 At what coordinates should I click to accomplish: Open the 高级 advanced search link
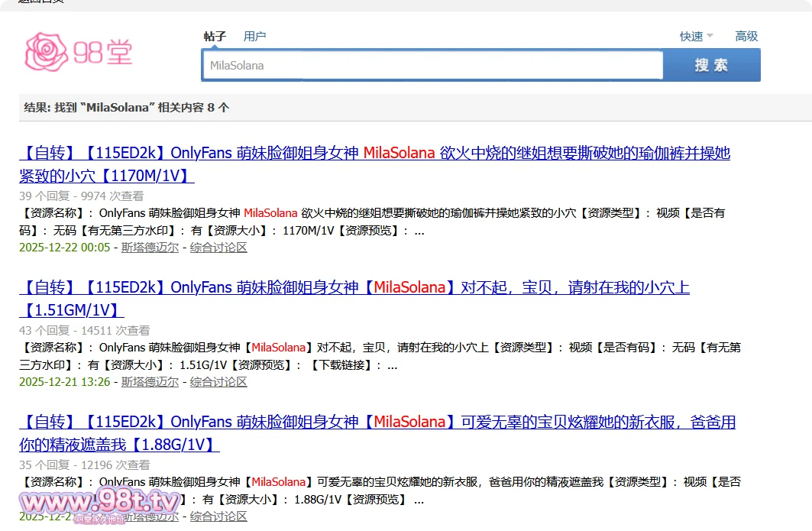tap(746, 36)
